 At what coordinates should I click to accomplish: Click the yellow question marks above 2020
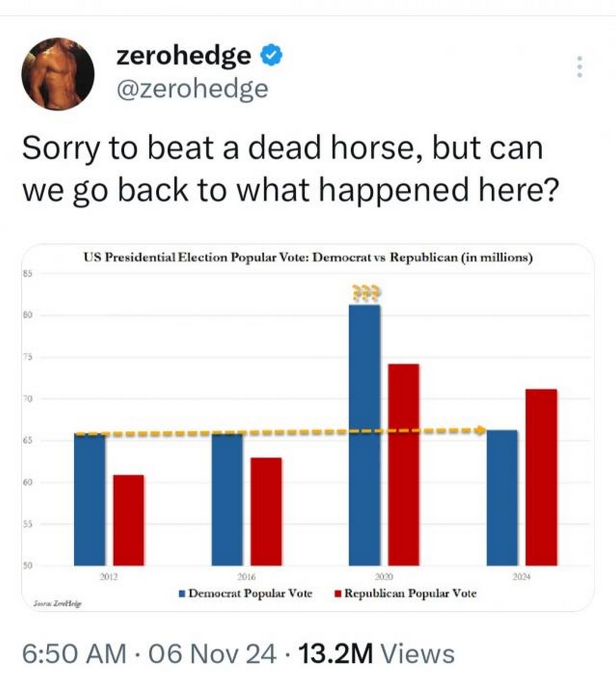click(365, 293)
